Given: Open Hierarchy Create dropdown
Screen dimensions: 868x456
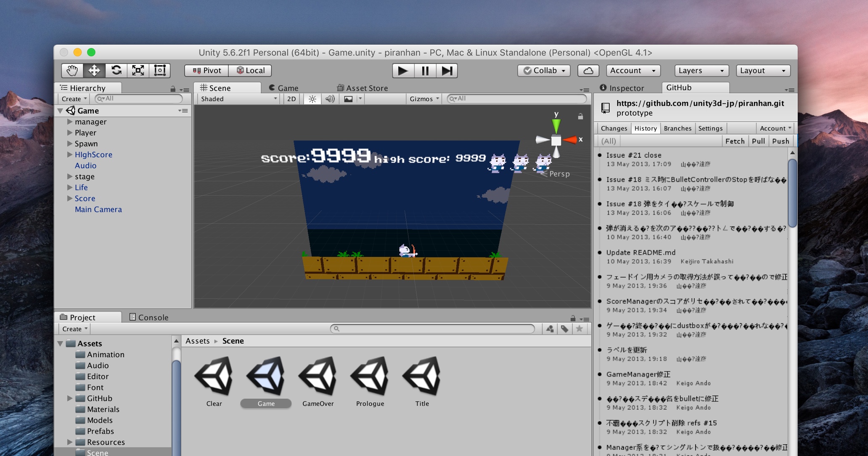Looking at the screenshot, I should click(x=74, y=99).
